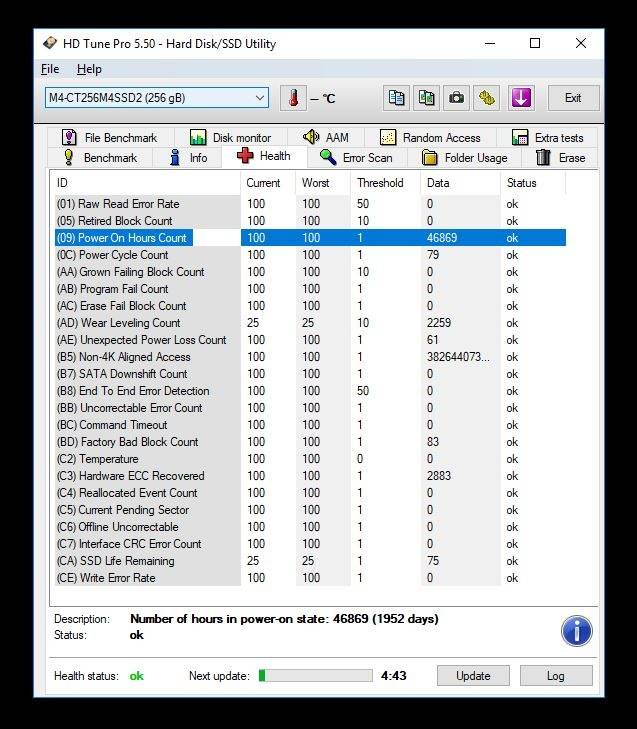
Task: Select the Unexpected Power Loss Count row
Action: point(310,340)
